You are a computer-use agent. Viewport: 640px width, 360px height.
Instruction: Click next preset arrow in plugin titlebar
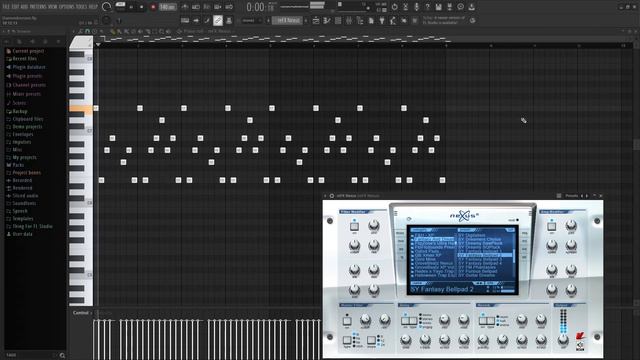(587, 196)
